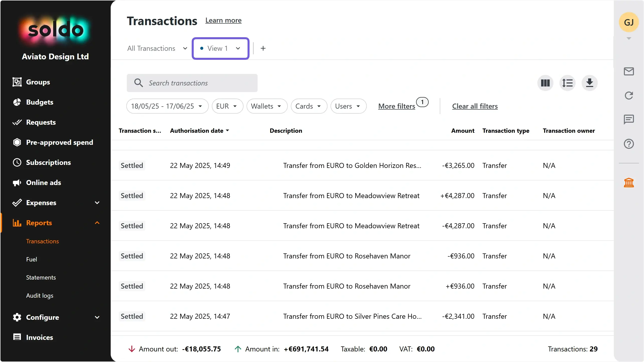The image size is (644, 362).
Task: Click into the Search transactions field
Action: (x=192, y=83)
